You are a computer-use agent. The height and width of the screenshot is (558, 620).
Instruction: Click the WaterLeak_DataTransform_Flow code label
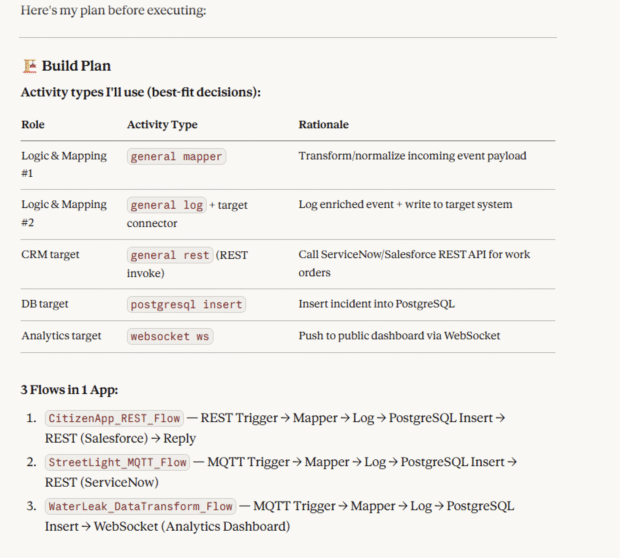[140, 506]
